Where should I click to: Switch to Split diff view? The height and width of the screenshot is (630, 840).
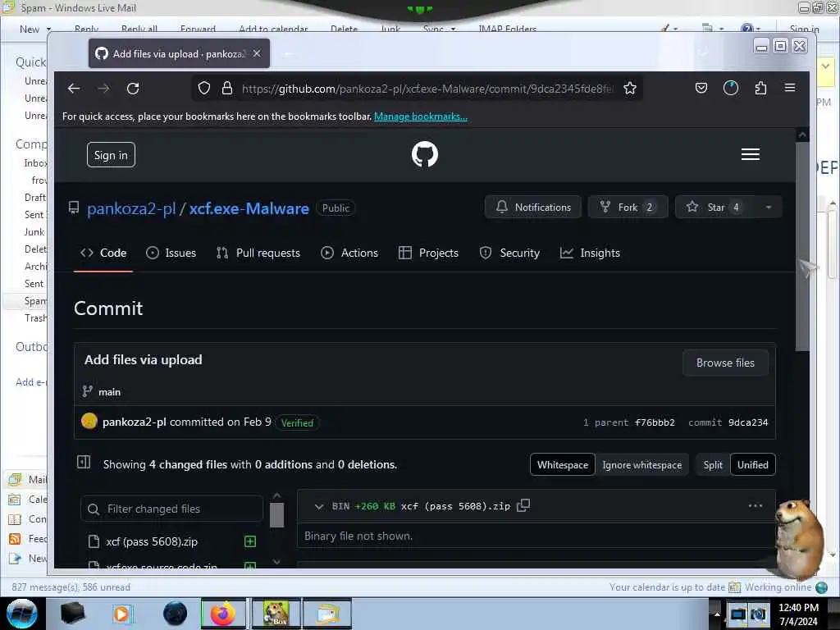point(713,465)
